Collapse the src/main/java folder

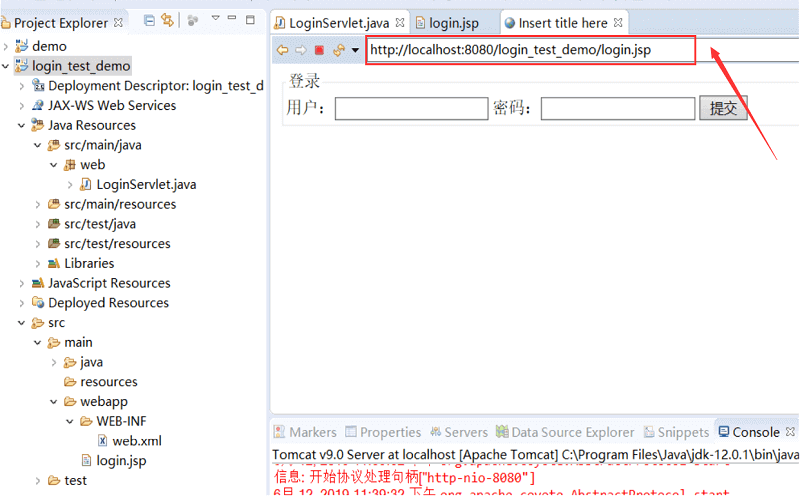click(38, 145)
